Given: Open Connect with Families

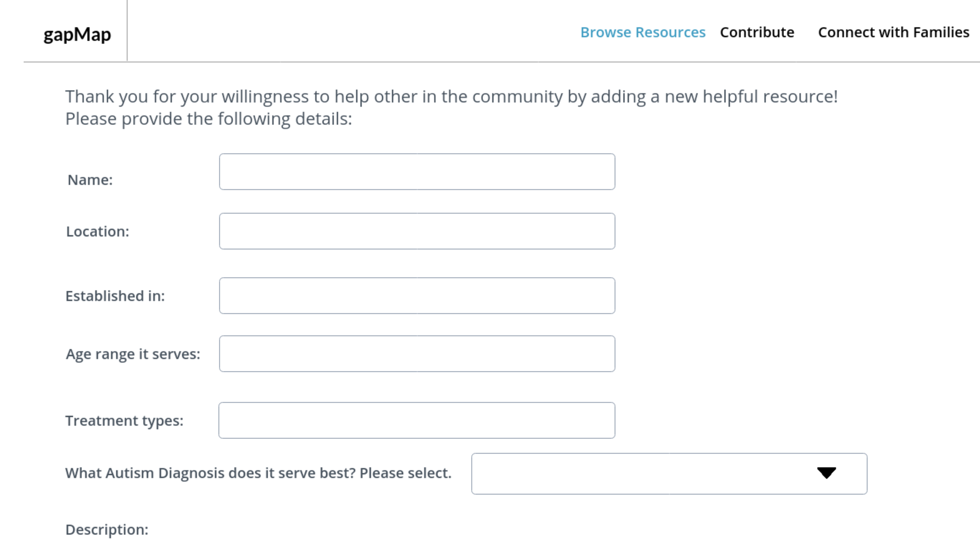Looking at the screenshot, I should (x=893, y=32).
